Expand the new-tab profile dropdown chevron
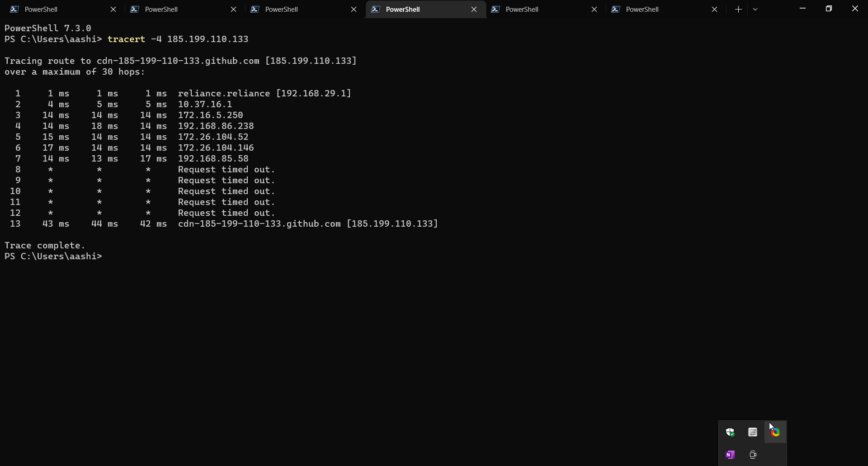 (x=755, y=9)
